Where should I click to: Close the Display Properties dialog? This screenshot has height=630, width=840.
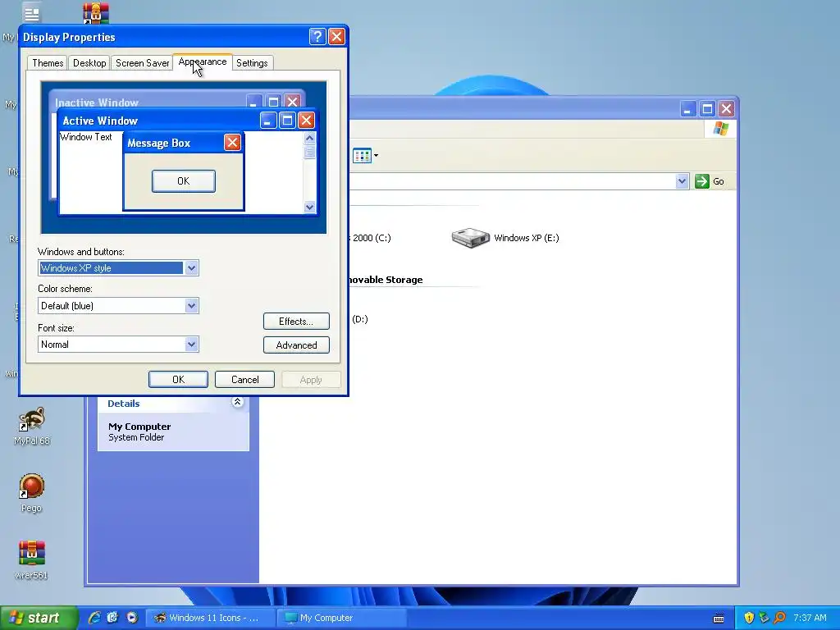[x=336, y=36]
